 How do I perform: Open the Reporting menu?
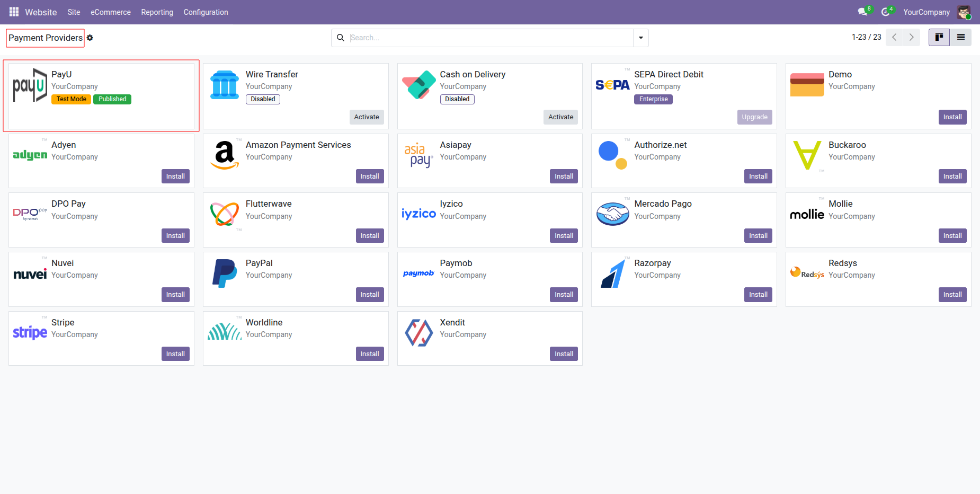click(157, 12)
